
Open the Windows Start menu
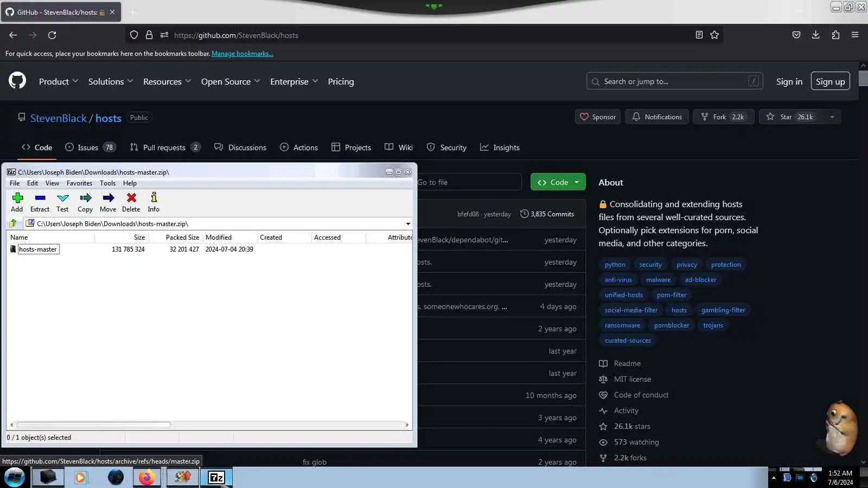pos(15,478)
